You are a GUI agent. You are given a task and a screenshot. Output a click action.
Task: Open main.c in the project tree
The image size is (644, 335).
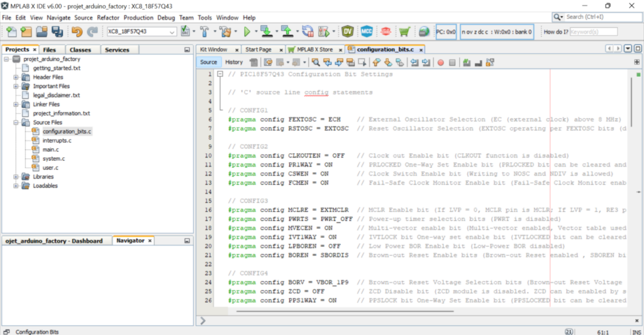(50, 150)
